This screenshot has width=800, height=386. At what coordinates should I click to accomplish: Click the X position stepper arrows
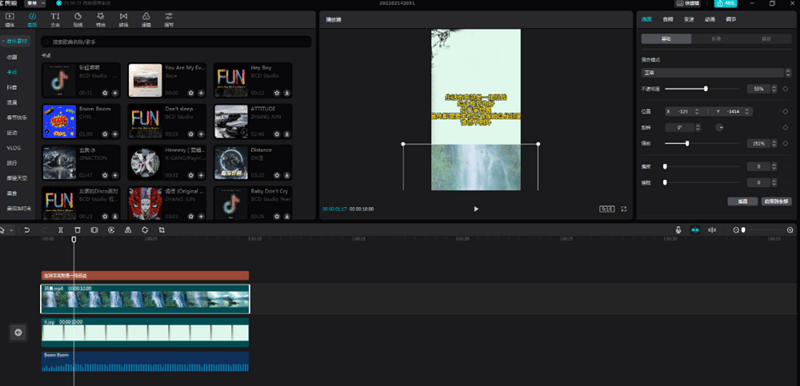click(697, 111)
